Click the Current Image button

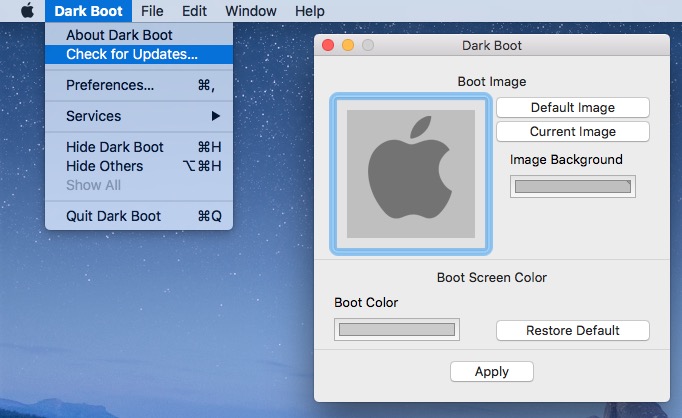tap(573, 131)
